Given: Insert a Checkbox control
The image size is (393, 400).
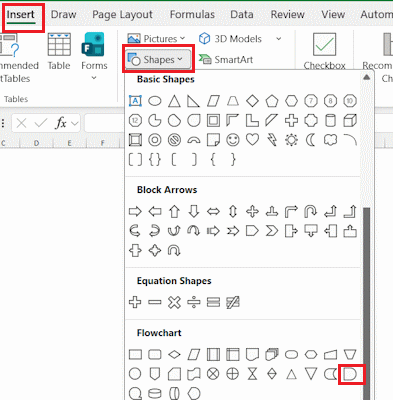Looking at the screenshot, I should [x=324, y=52].
